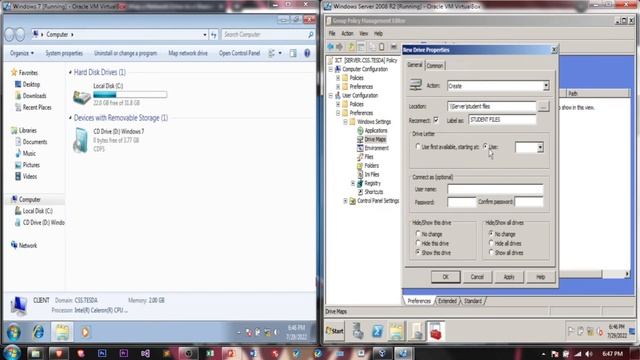This screenshot has height=360, width=640.
Task: Collapse User Configuration node
Action: (331, 96)
